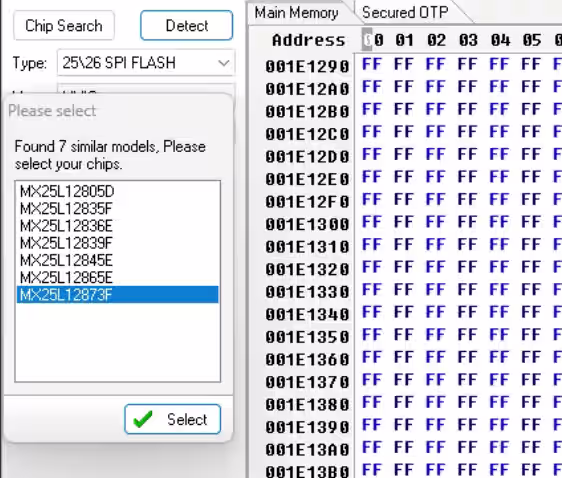Screen dimensions: 562x478
Task: Click address row 001E12F0
Action: [308, 202]
